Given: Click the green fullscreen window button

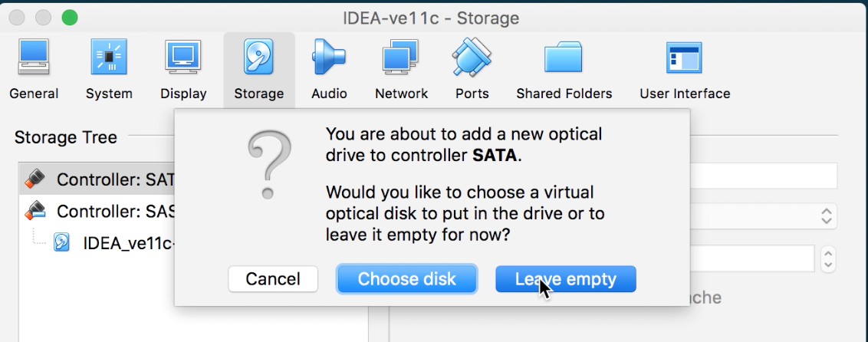Looking at the screenshot, I should 70,17.
